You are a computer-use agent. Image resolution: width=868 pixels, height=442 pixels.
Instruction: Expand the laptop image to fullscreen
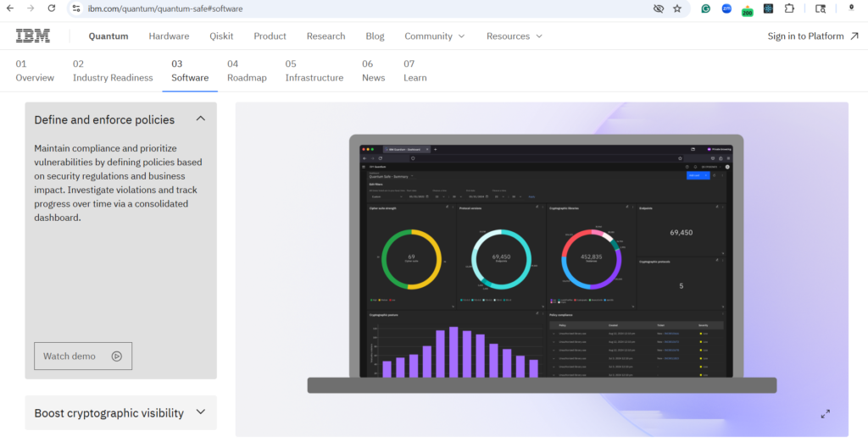(825, 413)
